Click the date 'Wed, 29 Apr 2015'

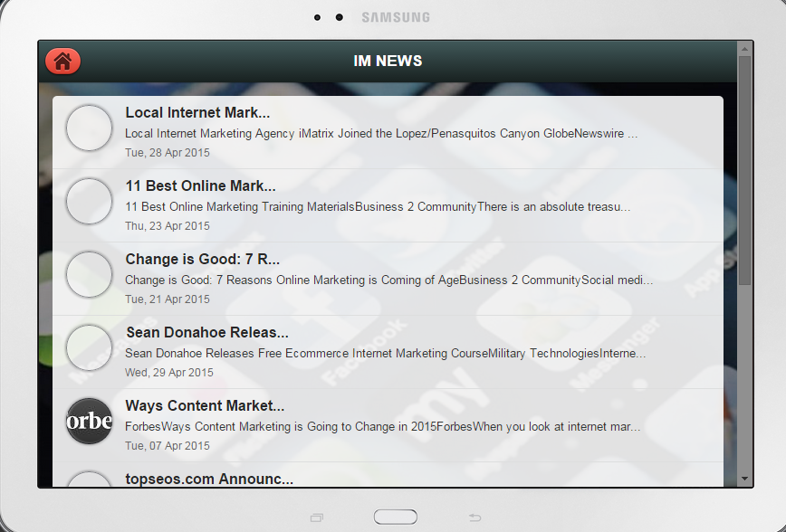pos(169,373)
